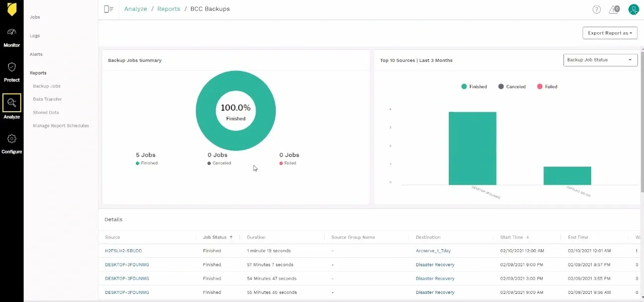Open DESKTOP-3FDUNMG with 55 minute duration
The image size is (644, 302).
pos(127,292)
